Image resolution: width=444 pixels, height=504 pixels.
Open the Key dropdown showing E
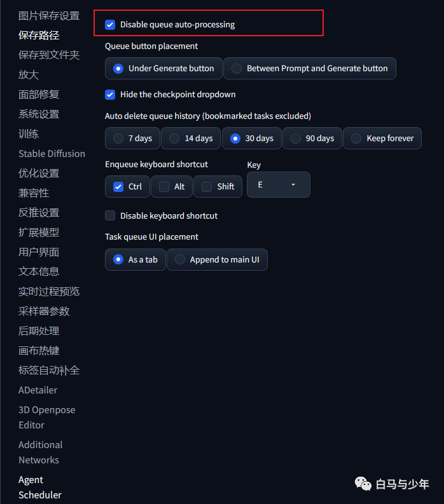coord(279,185)
